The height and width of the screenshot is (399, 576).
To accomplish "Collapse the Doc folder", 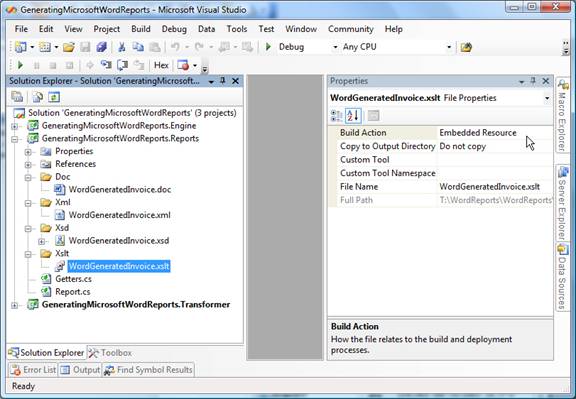I will point(28,178).
